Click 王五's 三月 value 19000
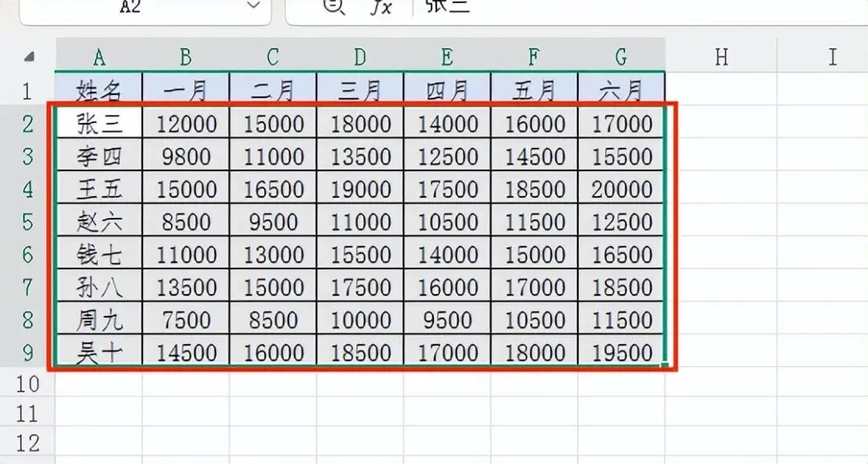Screen dimensions: 868x464 [360, 188]
